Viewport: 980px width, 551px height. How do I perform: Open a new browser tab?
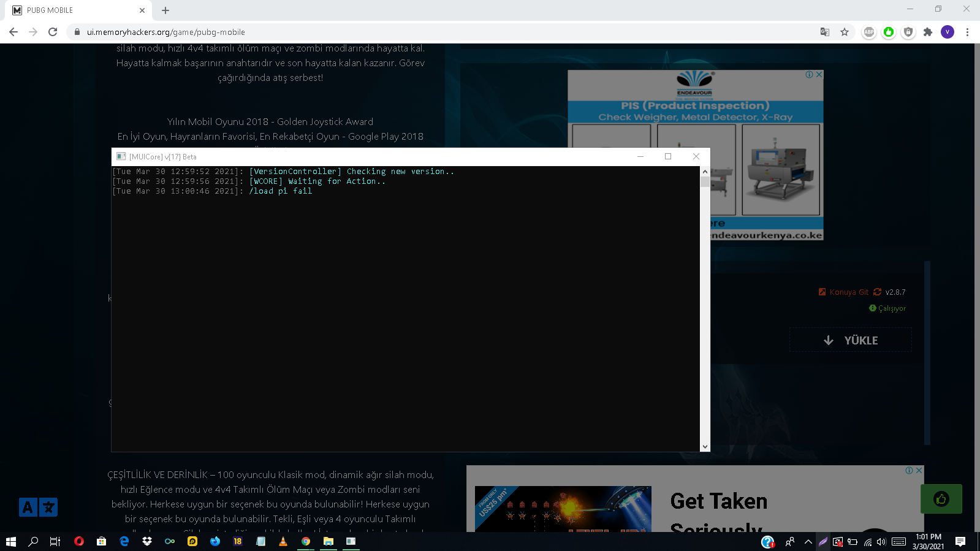(165, 10)
